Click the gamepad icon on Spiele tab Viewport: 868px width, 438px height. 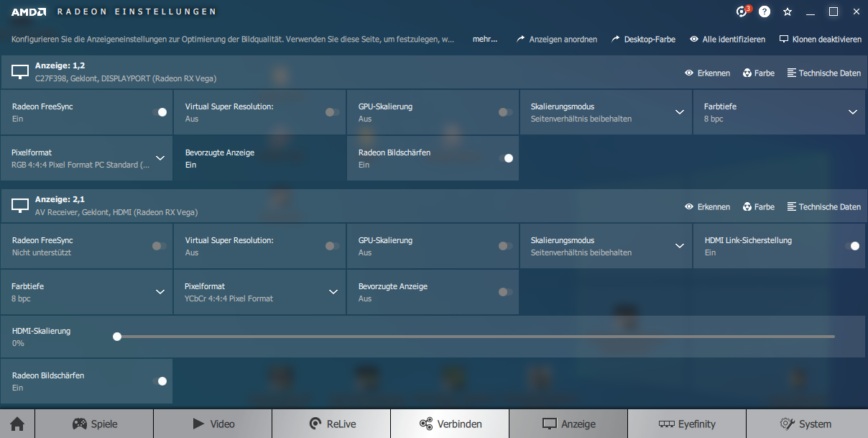80,424
